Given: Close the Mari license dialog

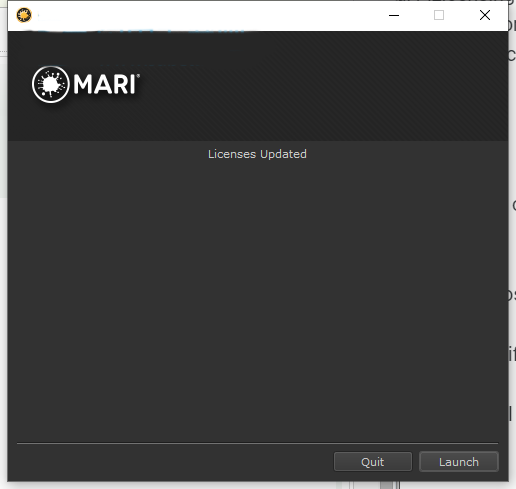Looking at the screenshot, I should click(485, 15).
